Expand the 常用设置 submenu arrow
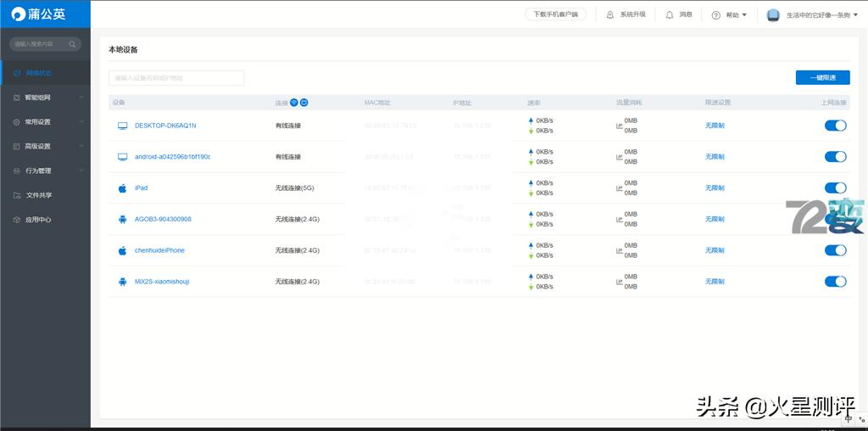The image size is (868, 431). point(82,122)
